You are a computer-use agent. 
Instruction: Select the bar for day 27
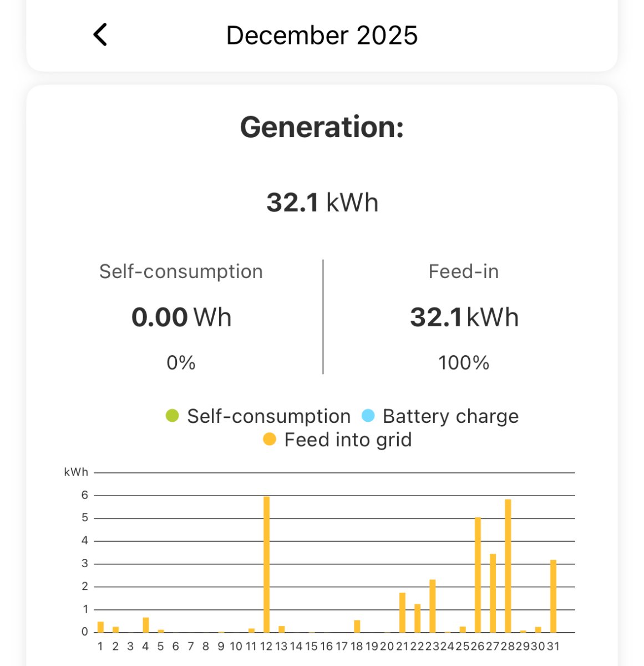click(x=493, y=593)
